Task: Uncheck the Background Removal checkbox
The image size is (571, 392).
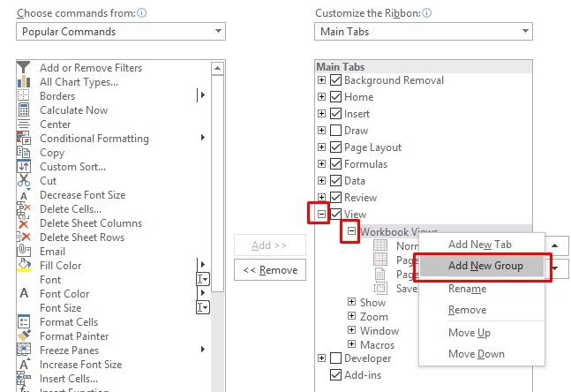Action: [335, 80]
